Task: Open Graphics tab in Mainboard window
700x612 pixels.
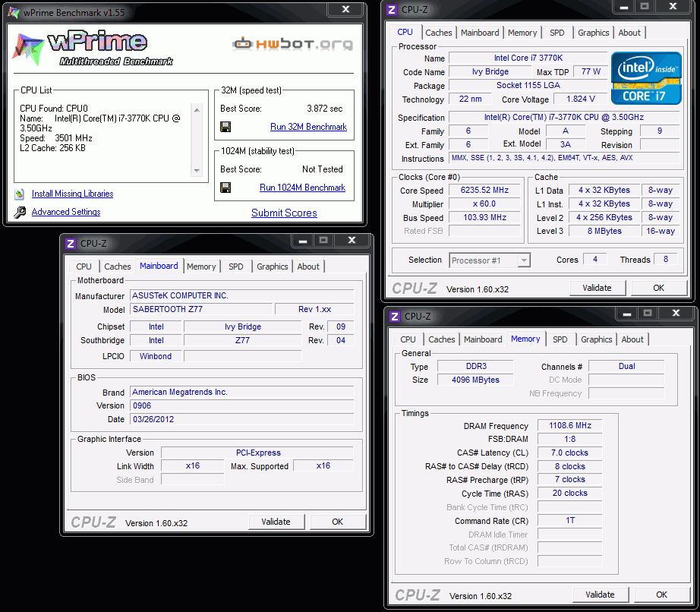Action: [273, 267]
